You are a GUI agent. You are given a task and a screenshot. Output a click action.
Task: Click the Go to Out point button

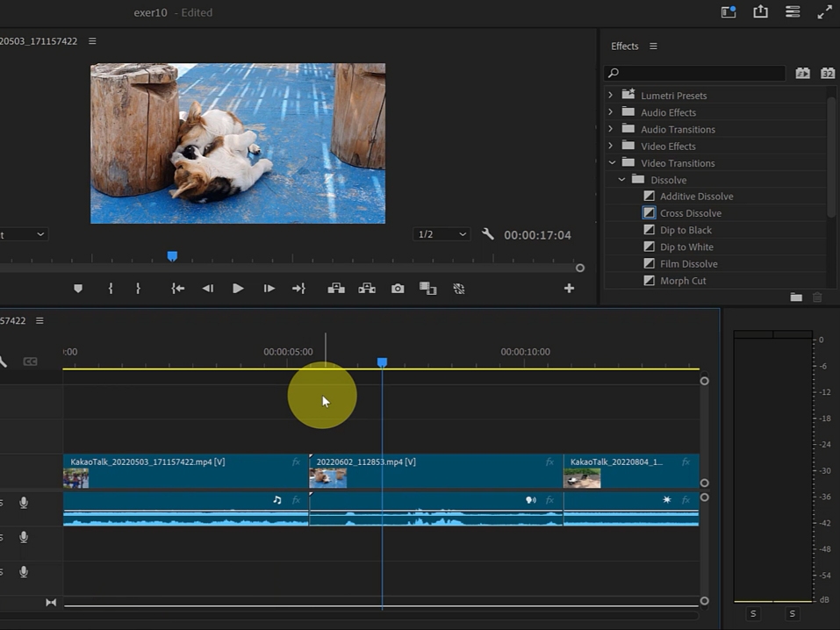[298, 289]
